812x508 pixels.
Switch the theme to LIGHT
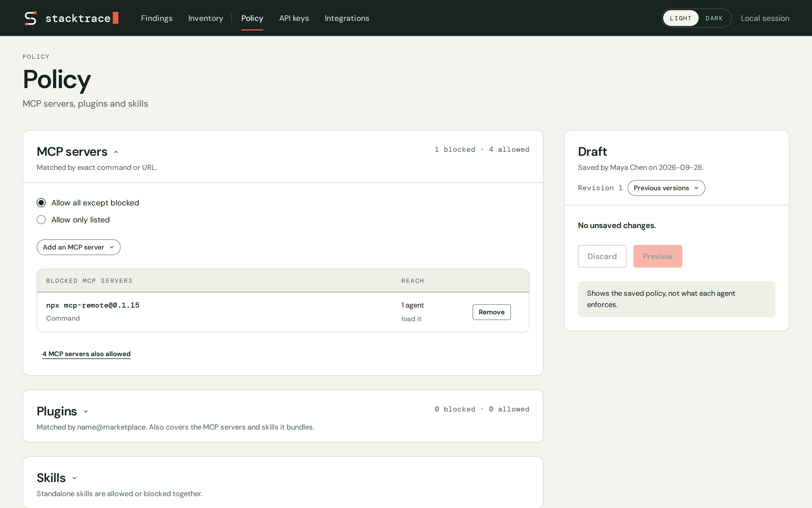click(x=680, y=18)
